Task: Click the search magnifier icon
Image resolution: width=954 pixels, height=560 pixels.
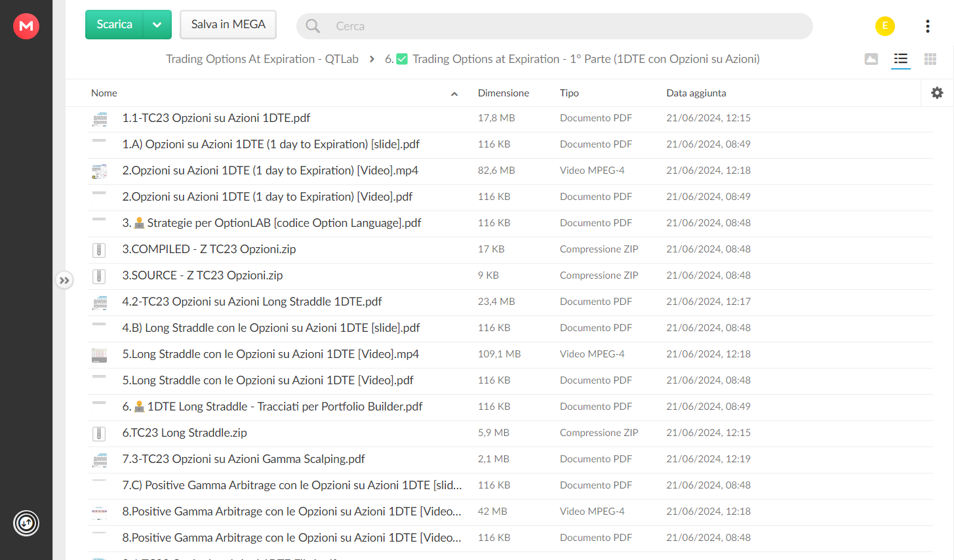Action: (x=313, y=26)
